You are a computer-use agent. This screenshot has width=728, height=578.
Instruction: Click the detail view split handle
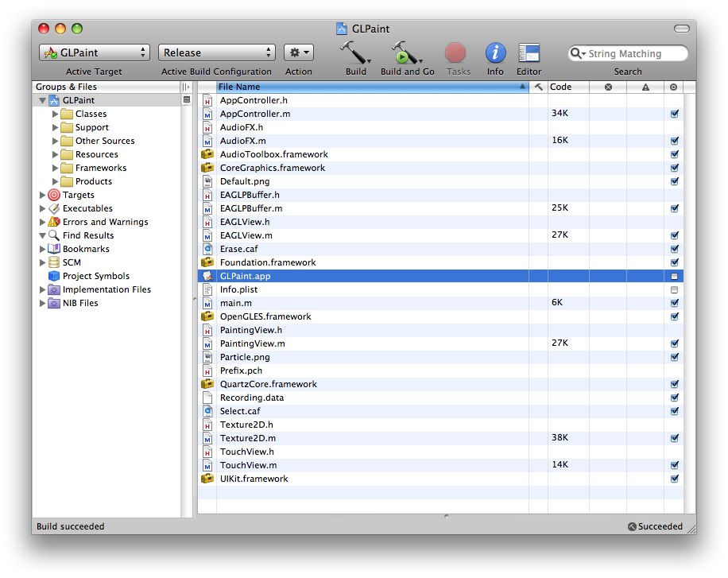(x=446, y=516)
